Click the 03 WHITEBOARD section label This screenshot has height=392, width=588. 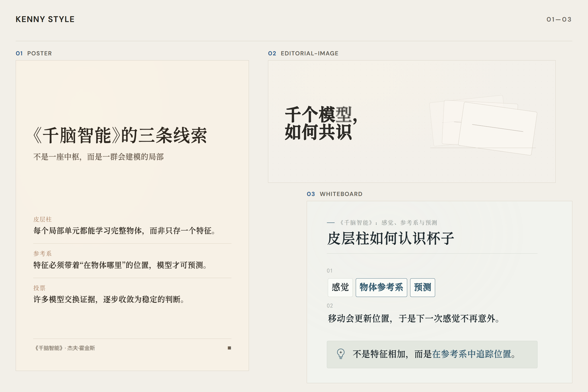(334, 194)
